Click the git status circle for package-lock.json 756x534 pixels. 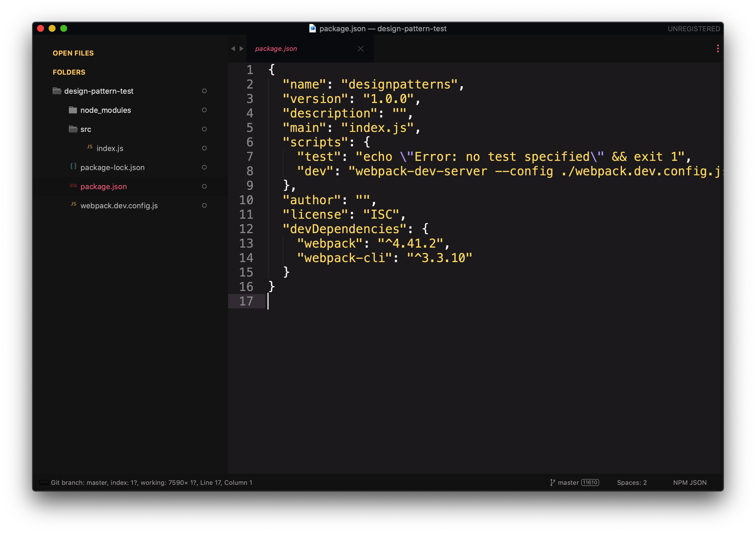point(204,167)
